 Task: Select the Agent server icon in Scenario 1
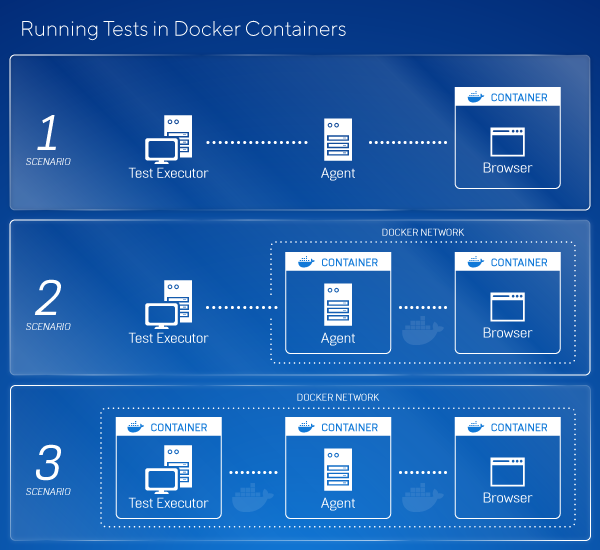coord(338,140)
